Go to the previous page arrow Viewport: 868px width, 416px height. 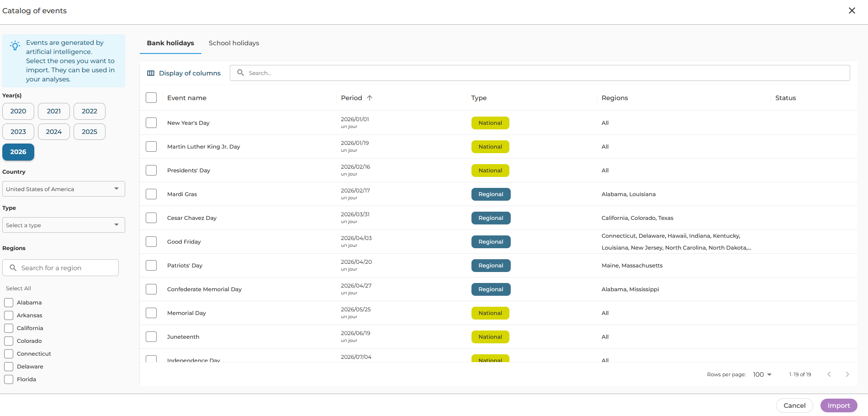point(829,374)
